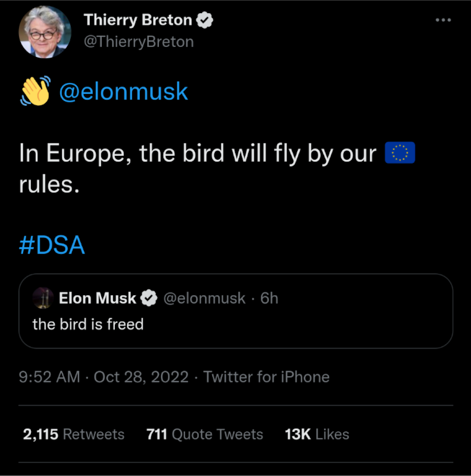471x476 pixels.
Task: View the 13K Likes list
Action: point(317,434)
